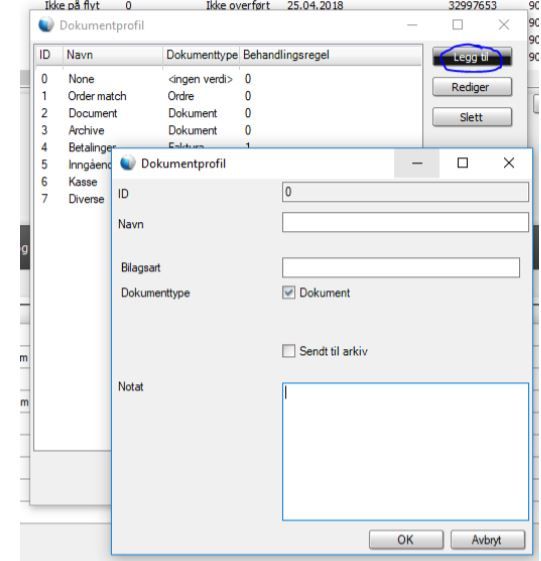Click the back Dokumentprofil window globe icon
The image size is (541, 561).
click(x=46, y=25)
